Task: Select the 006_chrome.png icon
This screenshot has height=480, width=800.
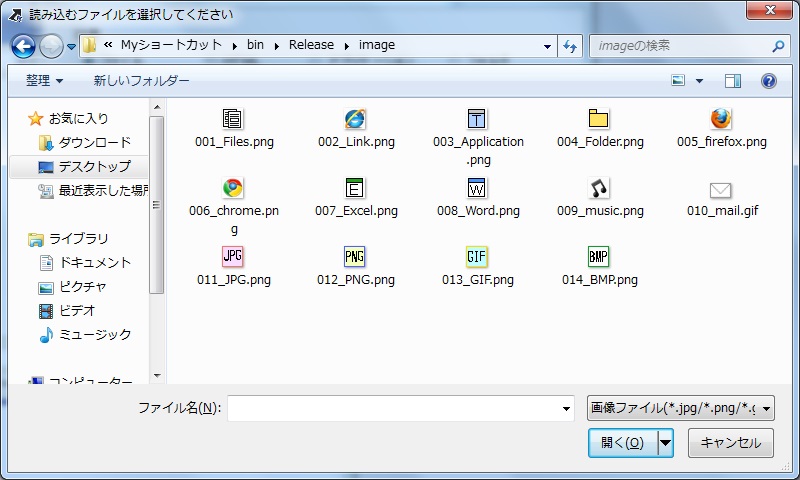Action: tap(233, 188)
